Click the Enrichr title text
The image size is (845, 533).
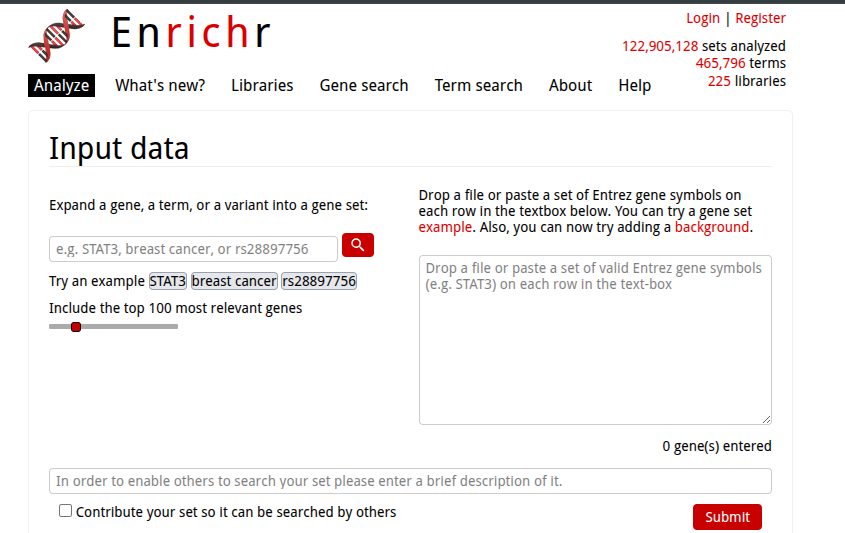click(191, 33)
